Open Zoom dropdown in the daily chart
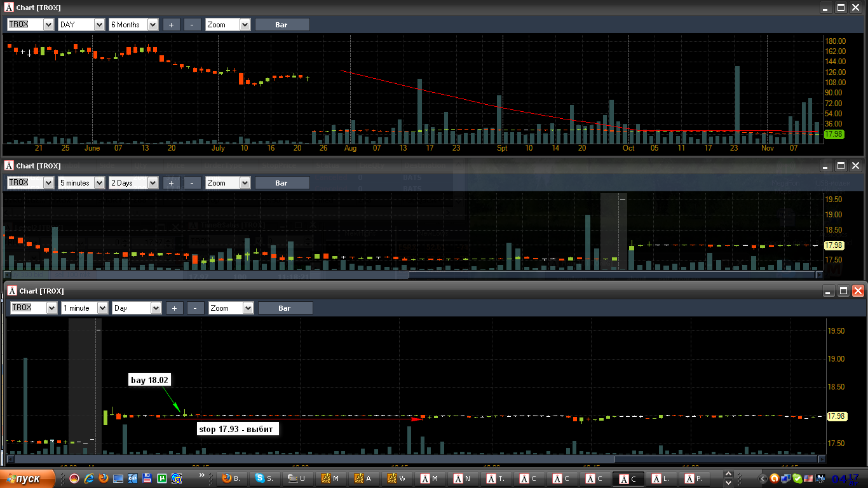This screenshot has height=488, width=868. [x=245, y=25]
